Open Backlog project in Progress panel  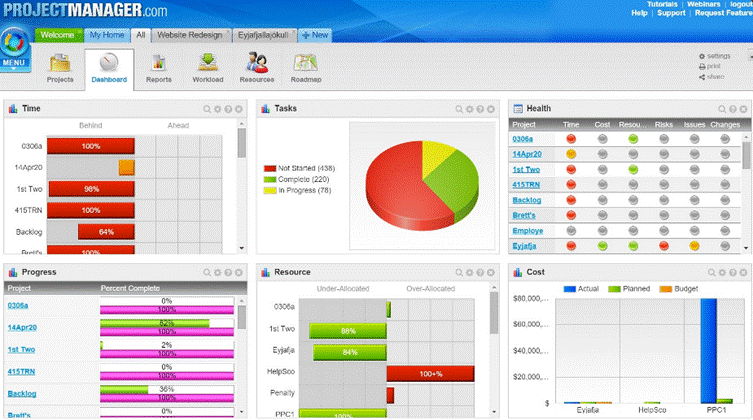click(x=22, y=394)
